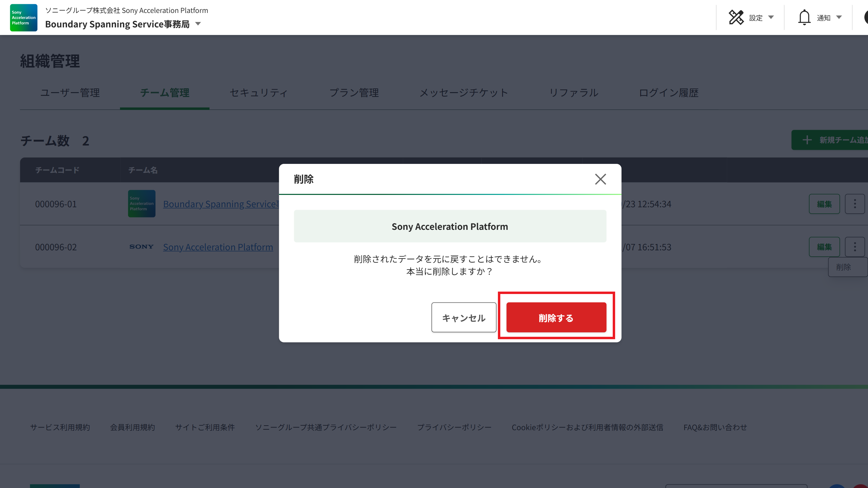Click the 通知 notification bell icon
Viewport: 868px width, 488px height.
[x=805, y=17]
